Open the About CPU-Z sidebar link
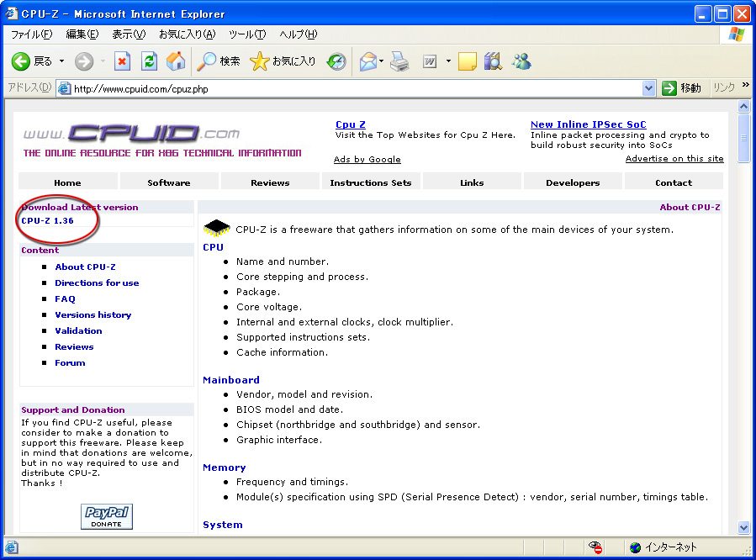This screenshot has width=756, height=560. [85, 267]
